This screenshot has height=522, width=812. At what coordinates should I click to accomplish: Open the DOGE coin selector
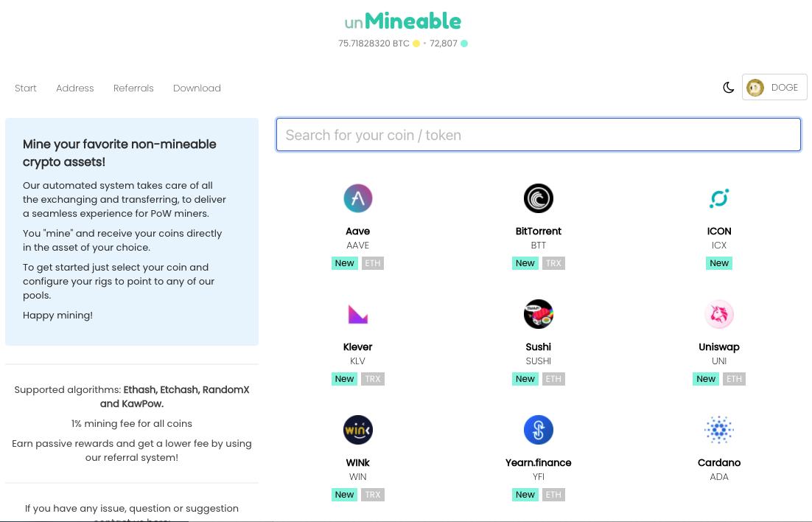point(774,88)
